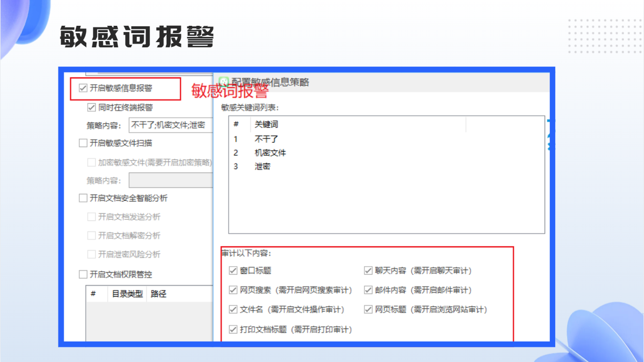The width and height of the screenshot is (644, 362).
Task: Check 开启文档发送分析 option
Action: (x=91, y=217)
